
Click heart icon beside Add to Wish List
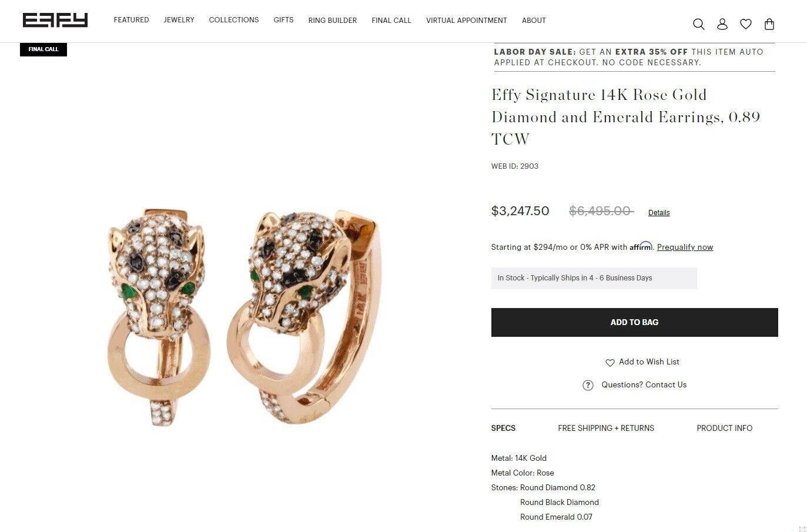click(610, 363)
